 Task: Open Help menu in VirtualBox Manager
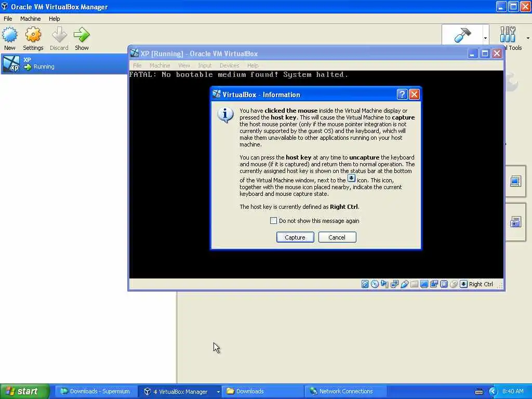coord(54,19)
